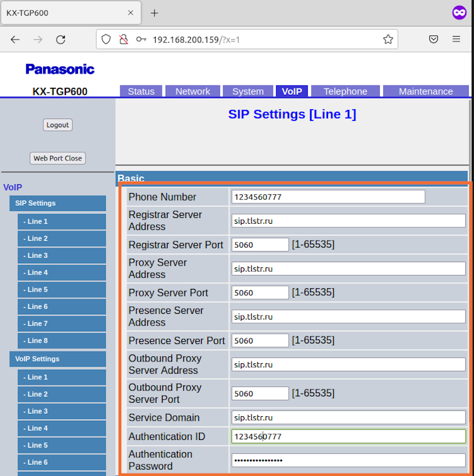Click the Authentication Password field
The width and height of the screenshot is (474, 476).
tap(348, 460)
